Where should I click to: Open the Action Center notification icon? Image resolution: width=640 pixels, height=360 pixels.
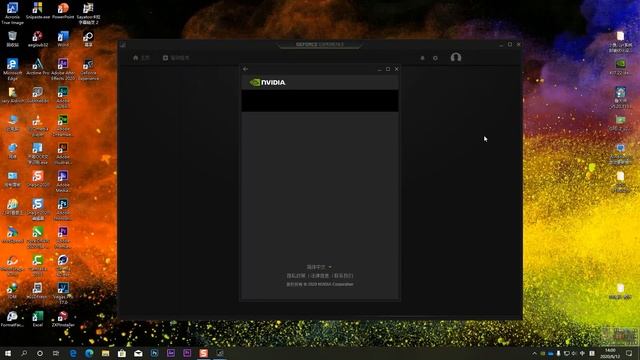629,353
